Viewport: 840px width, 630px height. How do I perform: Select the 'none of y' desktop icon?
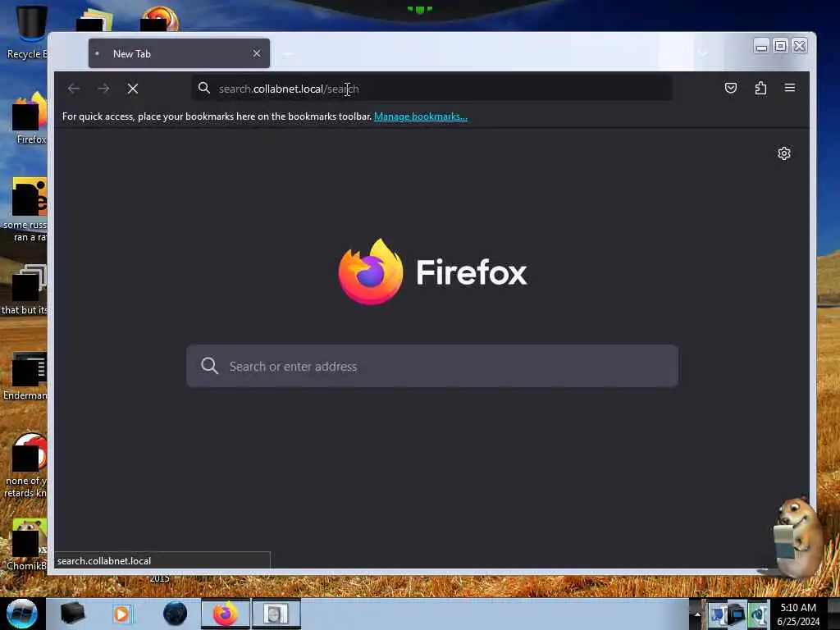[27, 465]
